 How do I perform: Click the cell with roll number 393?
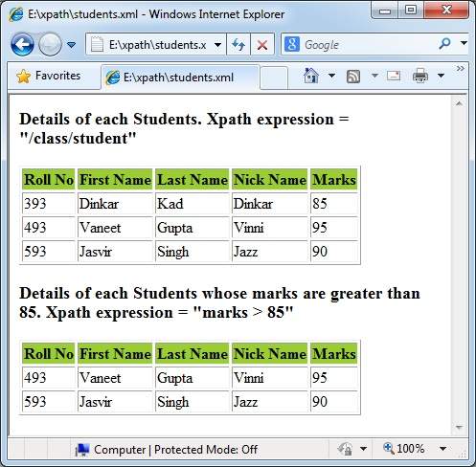click(49, 204)
